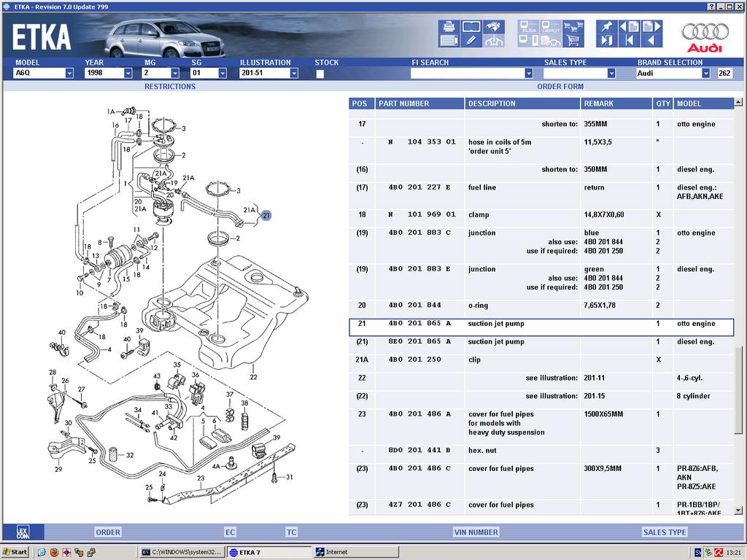Go to the previous illustration page
Screen dimensions: 747x560
pos(628,27)
